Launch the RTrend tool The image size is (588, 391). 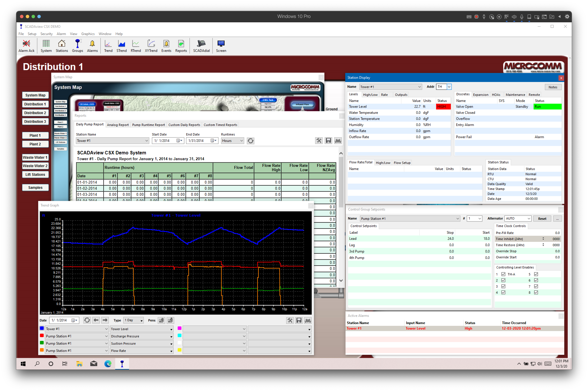coord(136,46)
